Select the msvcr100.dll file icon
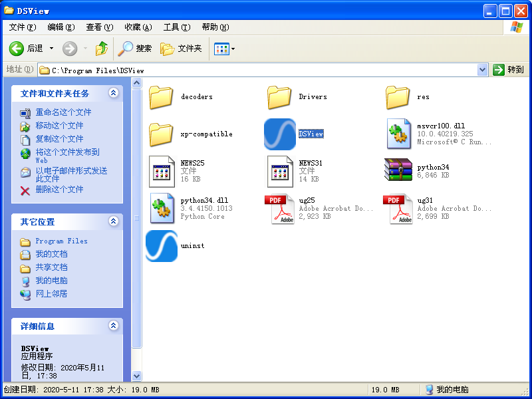Viewport: 532px width, 399px height. click(x=398, y=134)
